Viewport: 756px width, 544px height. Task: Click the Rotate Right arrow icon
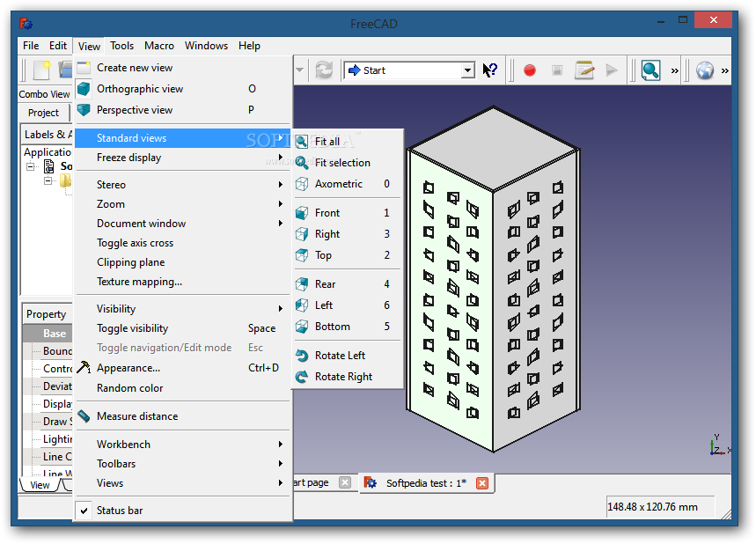[x=302, y=377]
